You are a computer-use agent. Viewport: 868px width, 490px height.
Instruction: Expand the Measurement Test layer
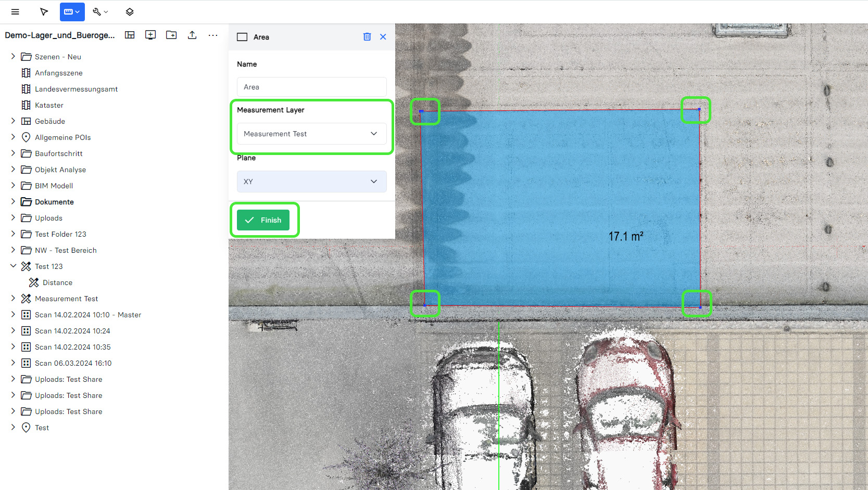click(x=13, y=298)
